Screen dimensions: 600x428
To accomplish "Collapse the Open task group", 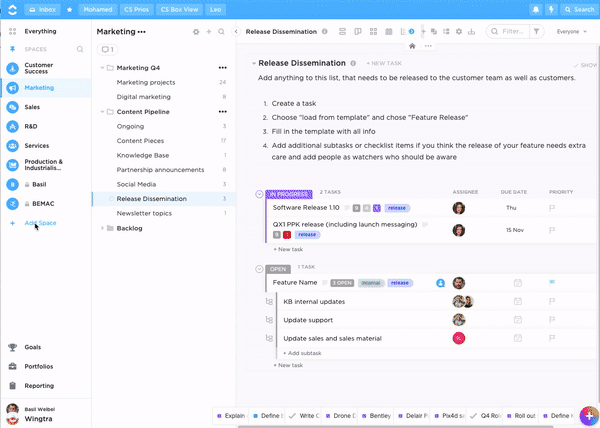I will (x=259, y=268).
